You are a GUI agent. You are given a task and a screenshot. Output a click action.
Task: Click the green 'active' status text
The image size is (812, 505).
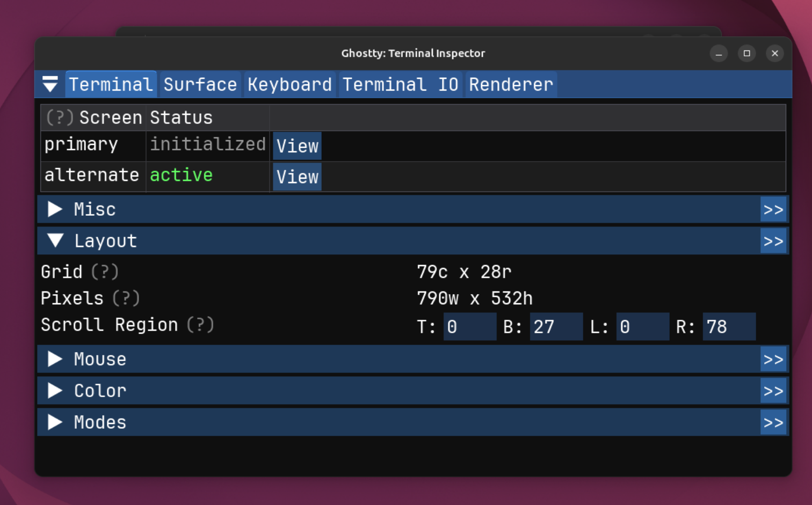tap(181, 175)
